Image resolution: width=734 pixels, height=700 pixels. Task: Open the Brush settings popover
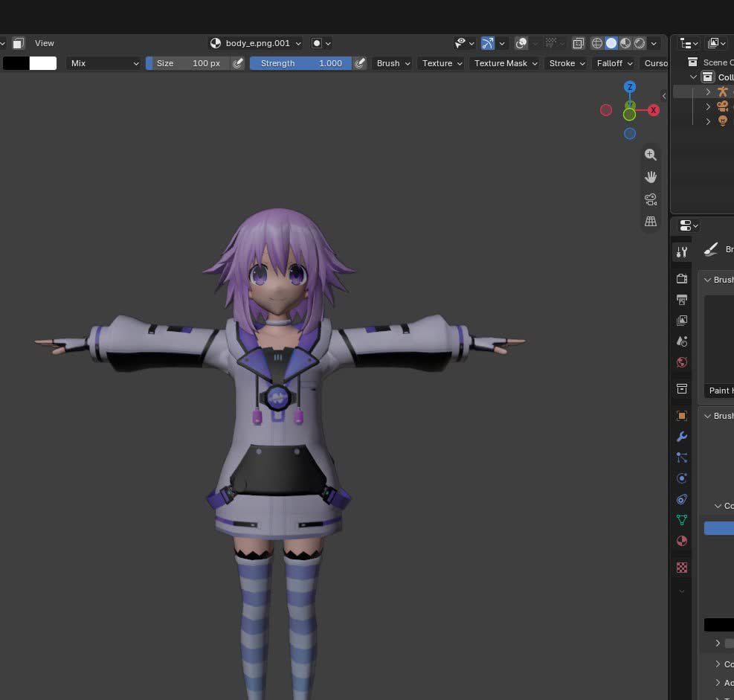393,63
